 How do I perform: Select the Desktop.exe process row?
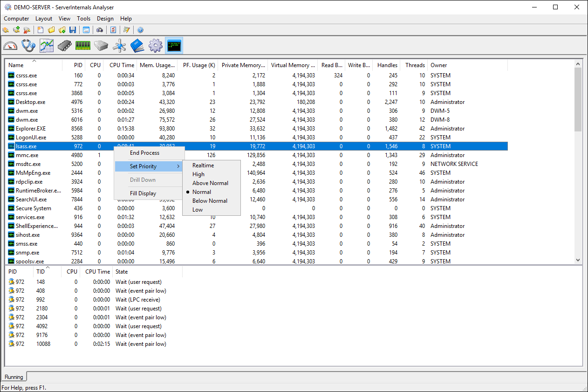[257, 102]
